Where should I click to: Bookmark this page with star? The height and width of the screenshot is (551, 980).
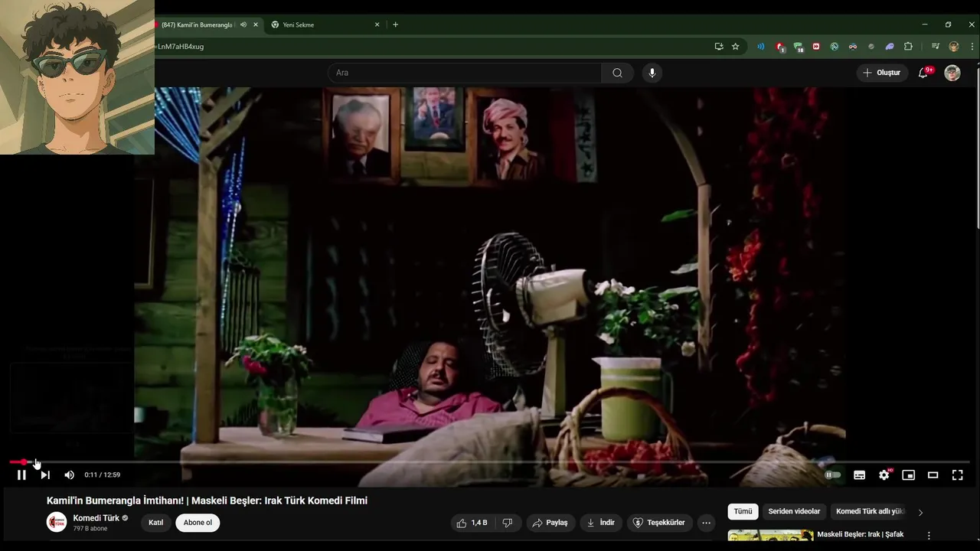[x=736, y=47]
